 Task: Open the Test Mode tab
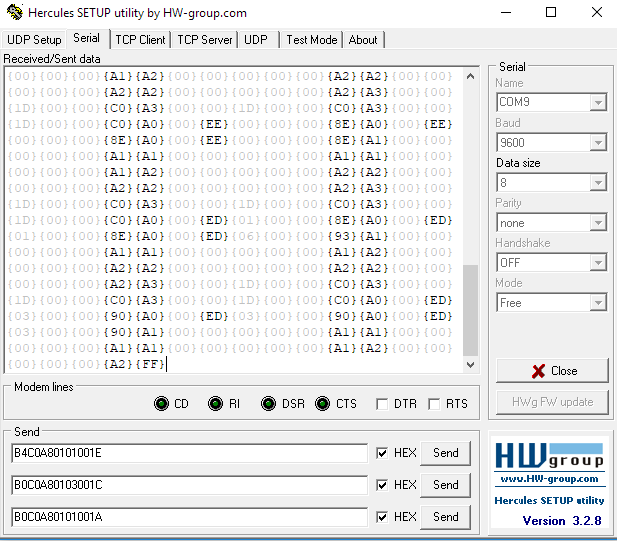coord(312,40)
